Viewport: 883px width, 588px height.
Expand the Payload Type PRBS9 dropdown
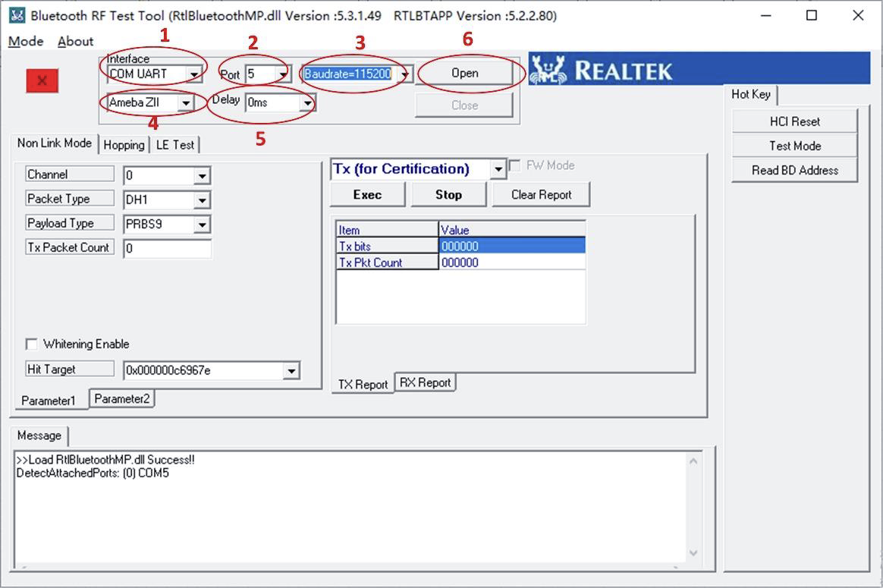(203, 225)
